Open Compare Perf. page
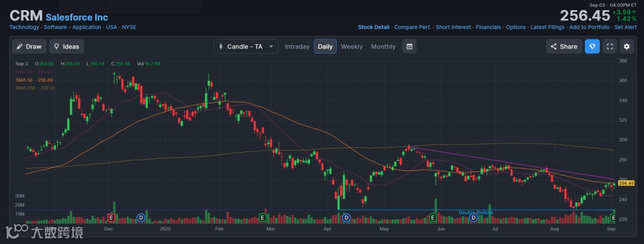644x244 pixels. (x=413, y=27)
